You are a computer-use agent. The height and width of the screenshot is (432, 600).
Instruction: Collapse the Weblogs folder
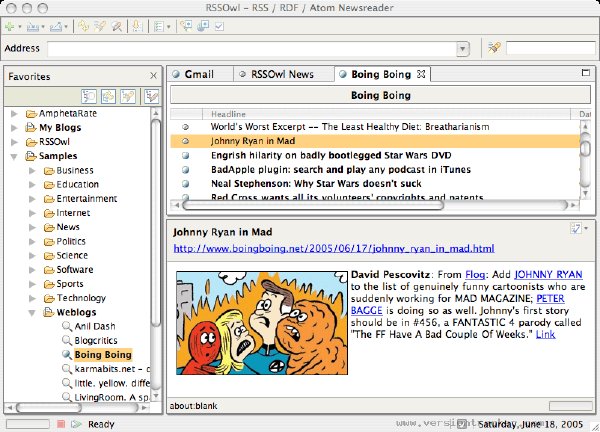pyautogui.click(x=32, y=313)
